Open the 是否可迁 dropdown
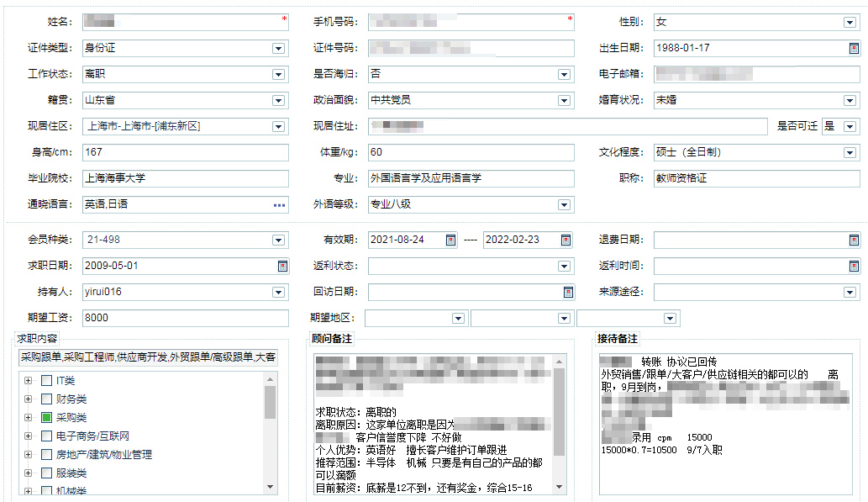Image resolution: width=868 pixels, height=502 pixels. (x=850, y=126)
